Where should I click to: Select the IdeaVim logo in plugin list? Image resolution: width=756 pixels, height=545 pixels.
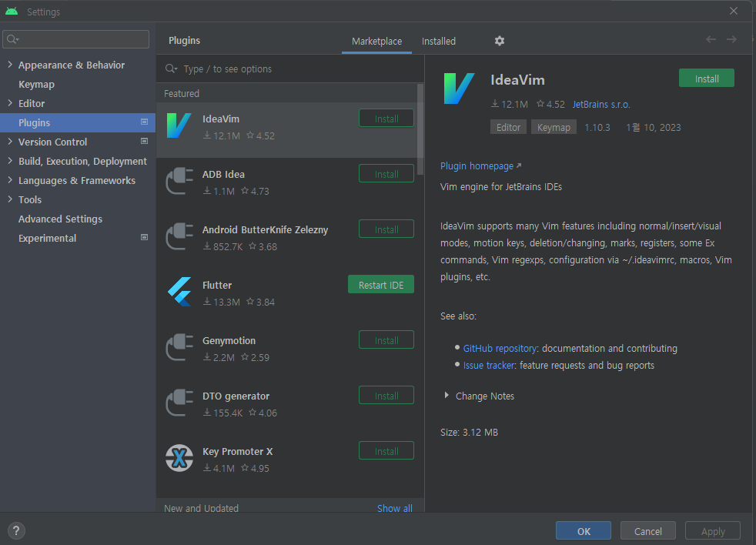tap(179, 126)
